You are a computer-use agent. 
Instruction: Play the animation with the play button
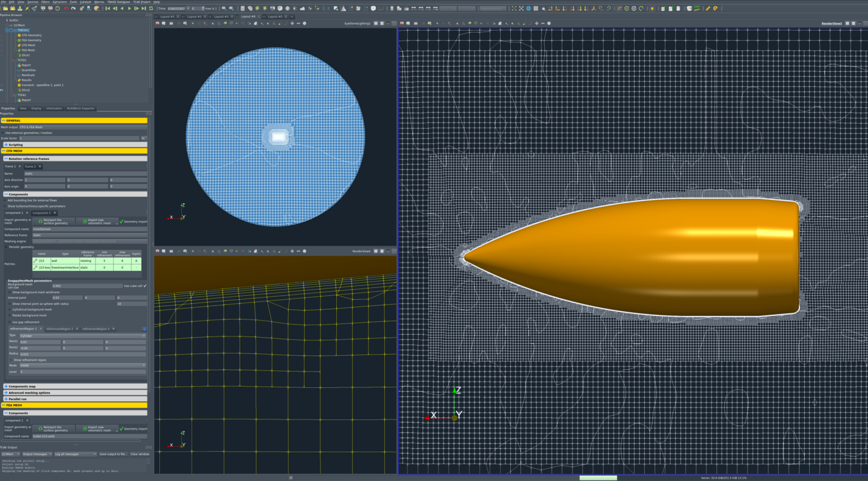[x=129, y=8]
